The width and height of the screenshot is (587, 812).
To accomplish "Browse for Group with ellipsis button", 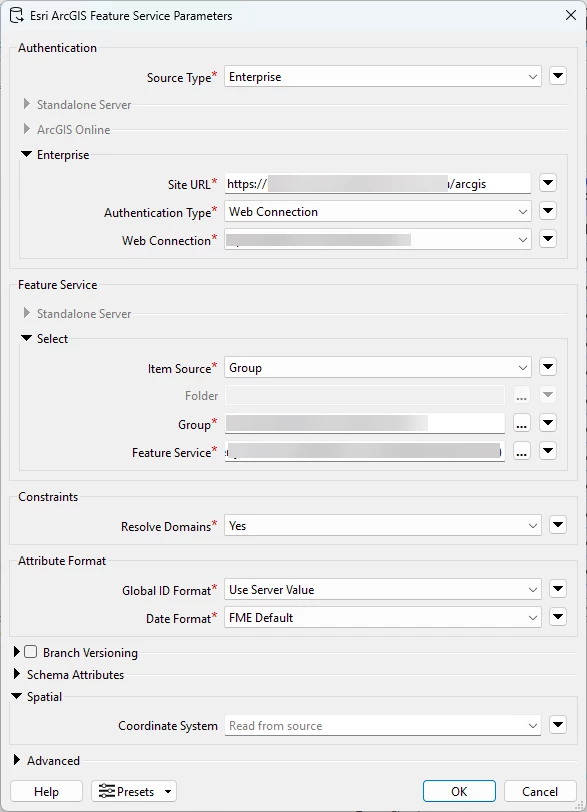I will [522, 424].
